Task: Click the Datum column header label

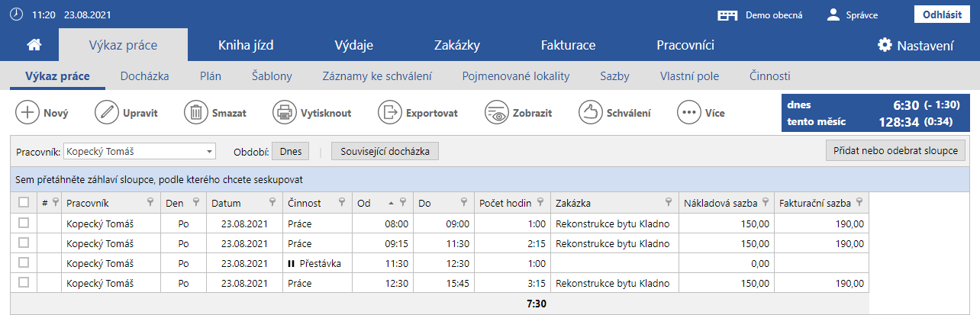Action: 226,203
